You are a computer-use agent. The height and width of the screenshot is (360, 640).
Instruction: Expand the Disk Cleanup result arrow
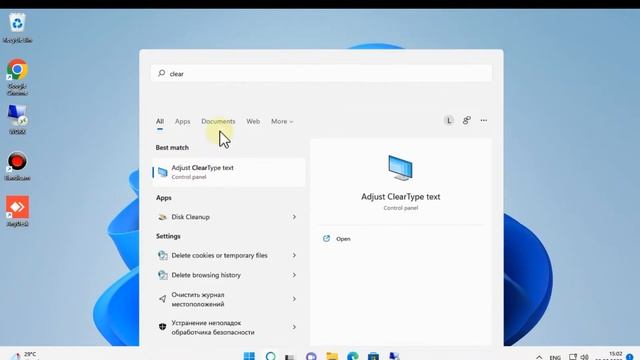(x=294, y=217)
